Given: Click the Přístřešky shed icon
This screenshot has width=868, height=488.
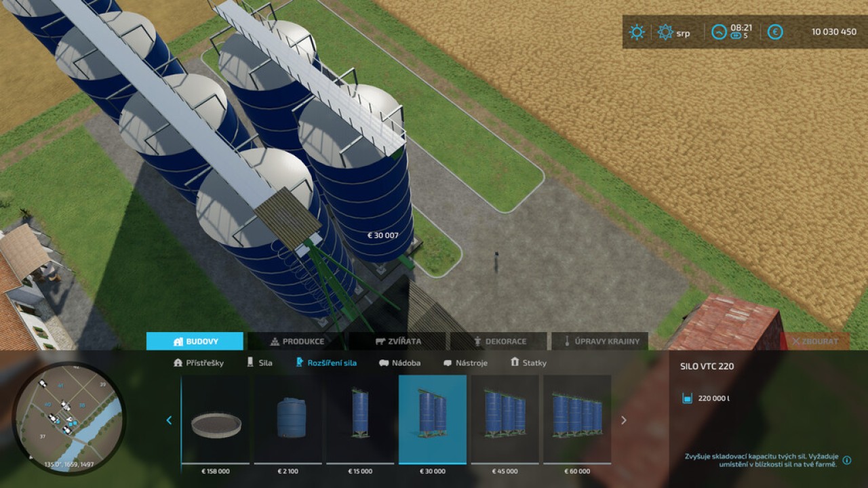Looking at the screenshot, I should click(178, 363).
